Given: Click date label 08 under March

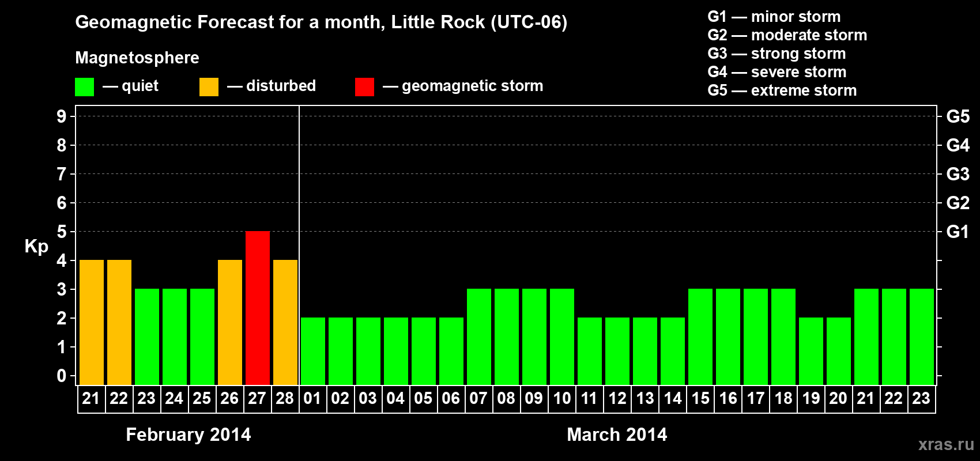Looking at the screenshot, I should 506,398.
